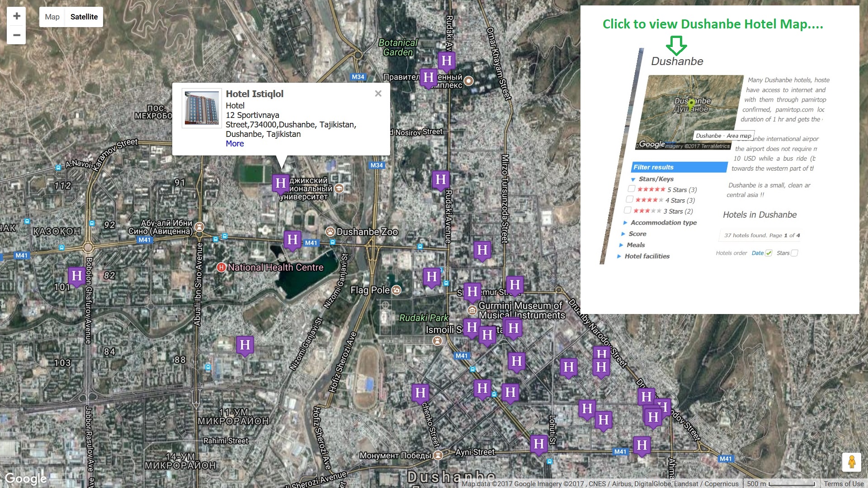Image resolution: width=868 pixels, height=488 pixels.
Task: Click the hotel marker beneath the Istiqlol popup
Action: coord(281,184)
